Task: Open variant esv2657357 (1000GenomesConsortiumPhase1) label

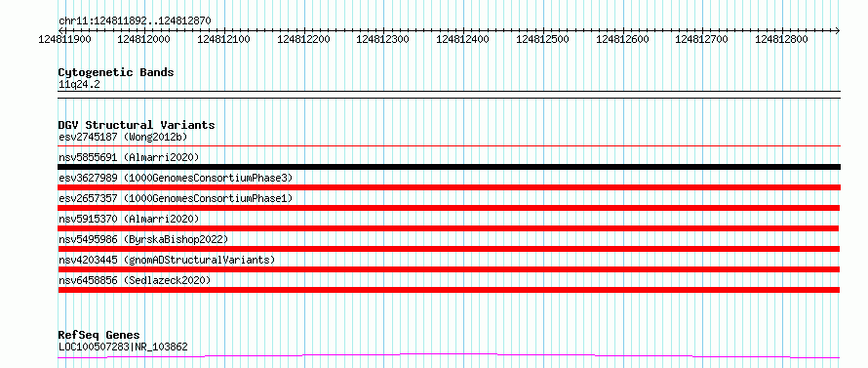Action: coord(176,198)
